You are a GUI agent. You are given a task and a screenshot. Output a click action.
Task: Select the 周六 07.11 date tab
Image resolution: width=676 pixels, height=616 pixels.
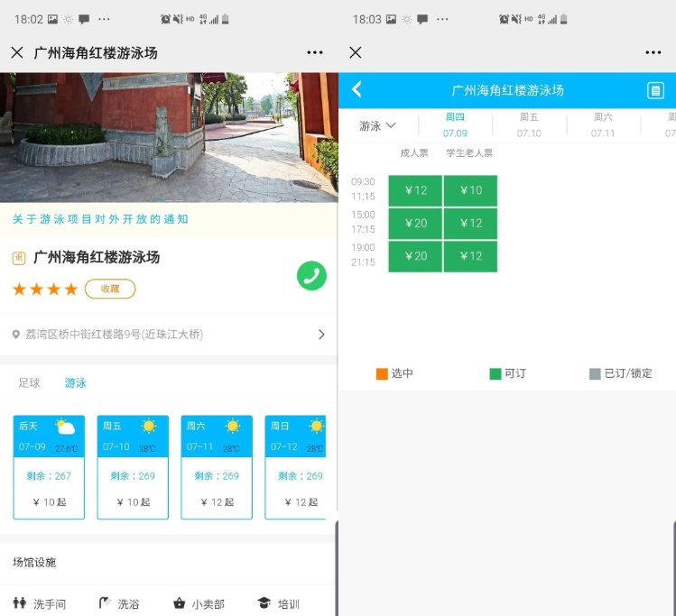pos(603,125)
